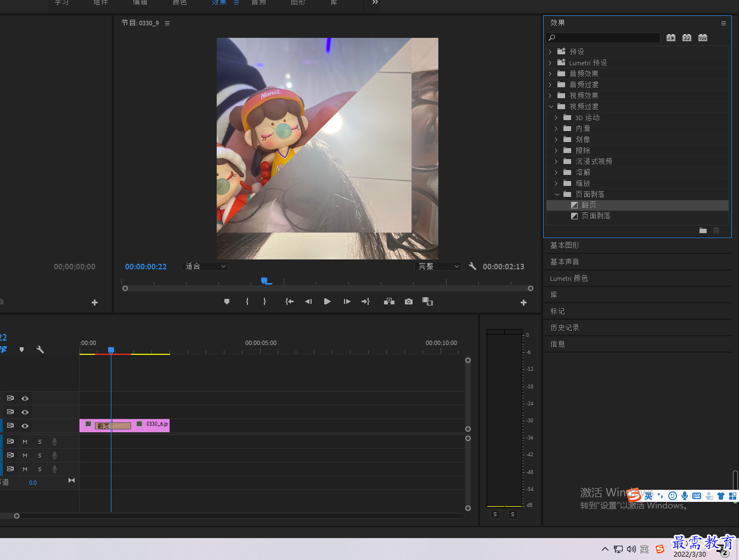Filter accelerated effects icon

pos(671,38)
